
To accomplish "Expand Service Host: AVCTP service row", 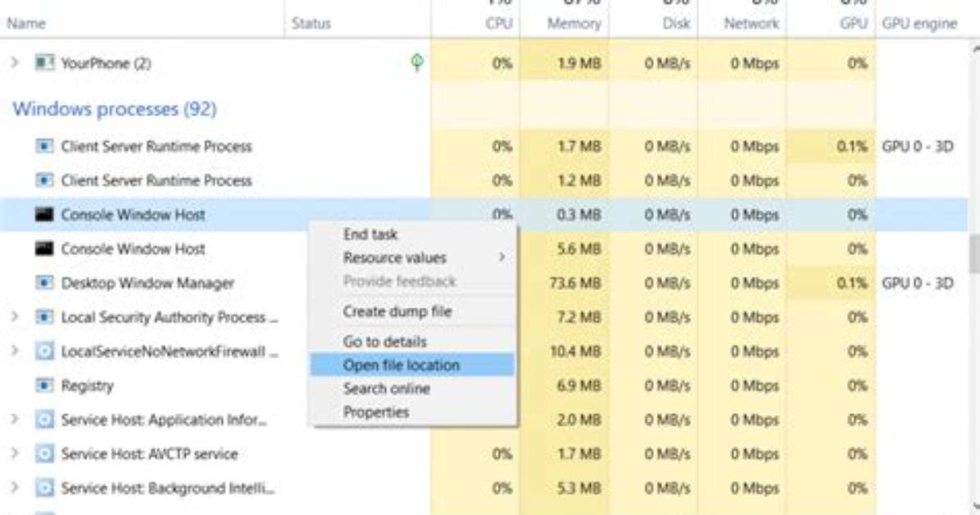I will pyautogui.click(x=15, y=453).
